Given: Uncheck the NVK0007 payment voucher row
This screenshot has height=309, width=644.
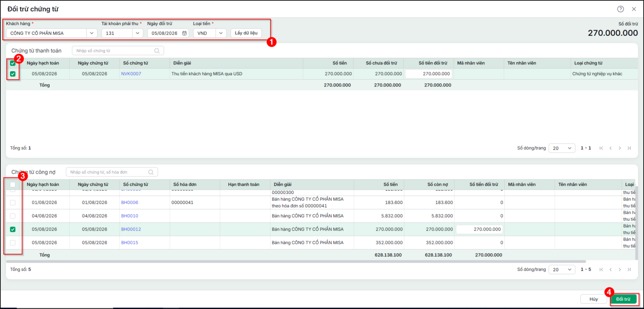Looking at the screenshot, I should click(13, 74).
